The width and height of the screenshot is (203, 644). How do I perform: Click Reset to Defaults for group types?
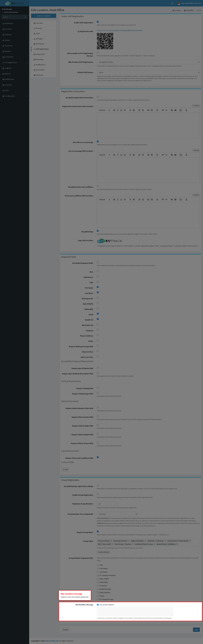pos(104,552)
